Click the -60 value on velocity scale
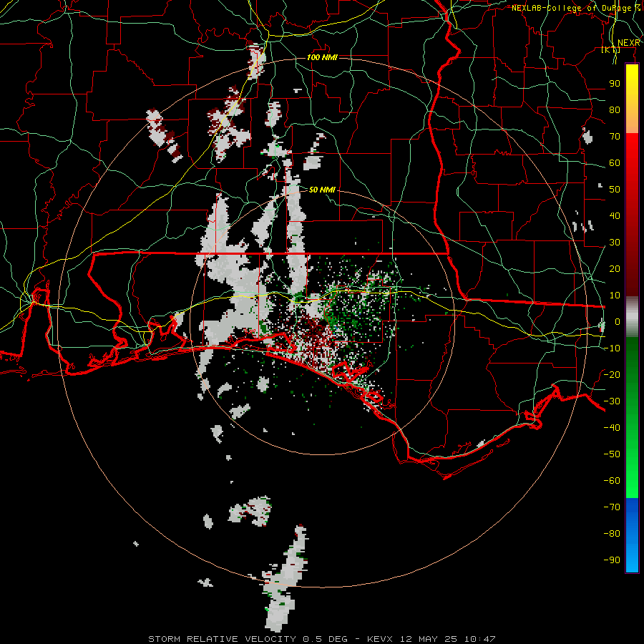 612,481
